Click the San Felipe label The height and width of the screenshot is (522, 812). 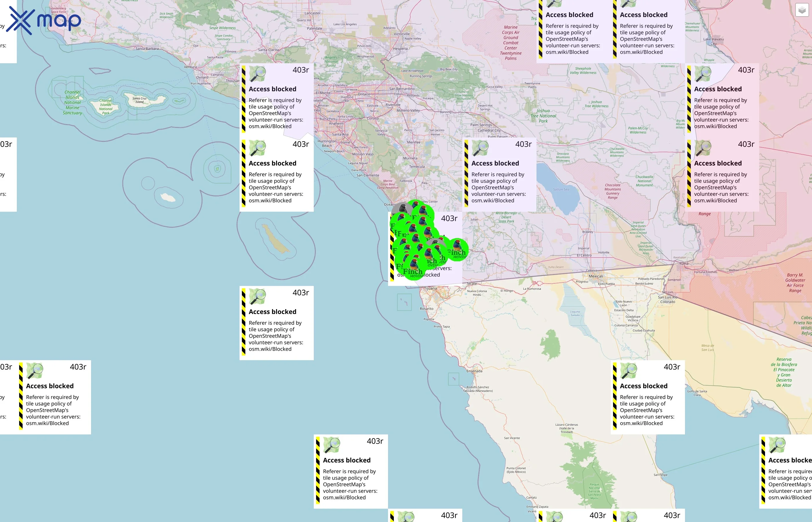point(661,475)
